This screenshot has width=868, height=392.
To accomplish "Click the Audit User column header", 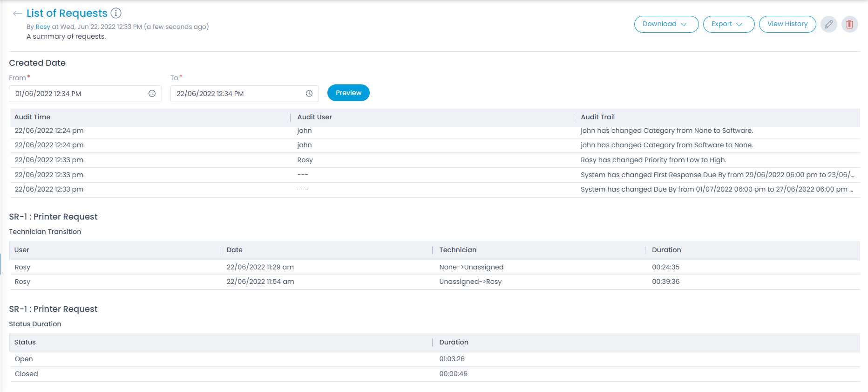I will click(315, 117).
